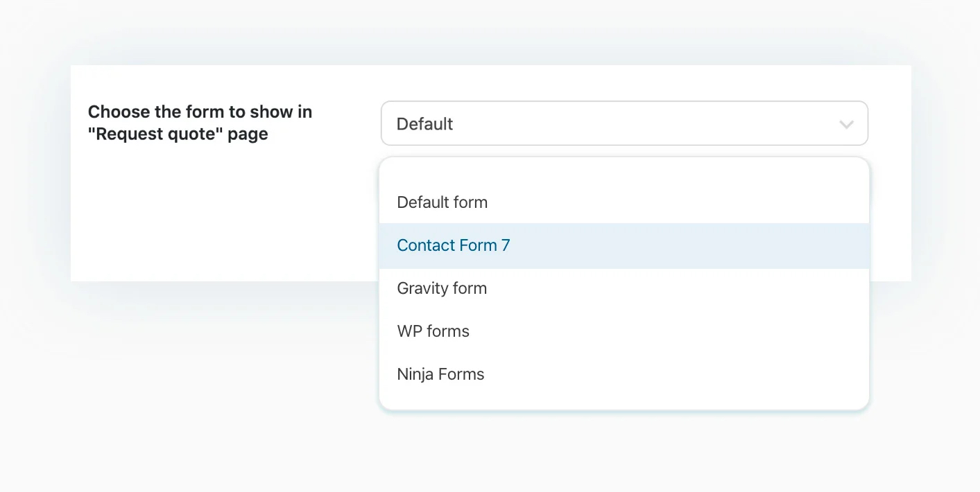Screen dimensions: 980x492
Task: Click the "Choose the form to show in" label
Action: (200, 112)
